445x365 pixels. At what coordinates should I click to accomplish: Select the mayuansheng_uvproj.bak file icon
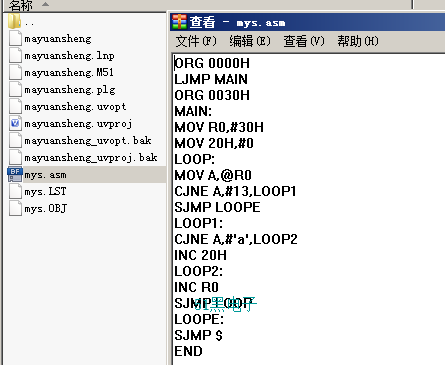click(x=15, y=158)
